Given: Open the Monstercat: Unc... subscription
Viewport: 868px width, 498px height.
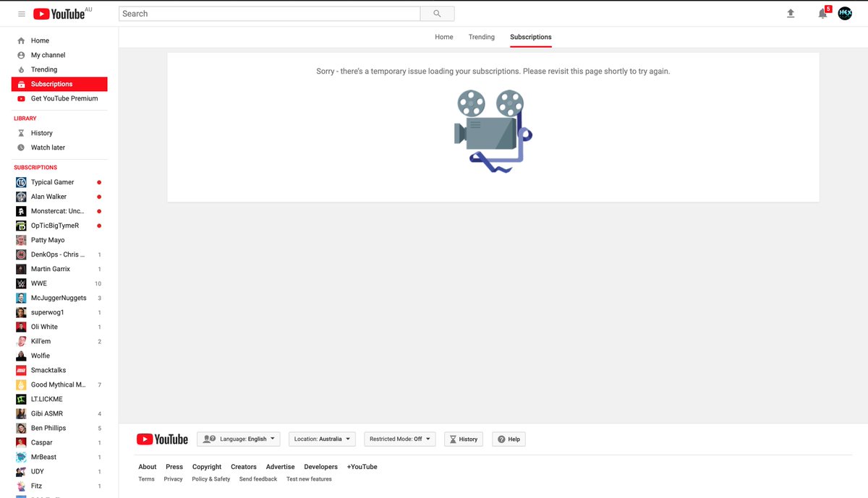Looking at the screenshot, I should 59,211.
